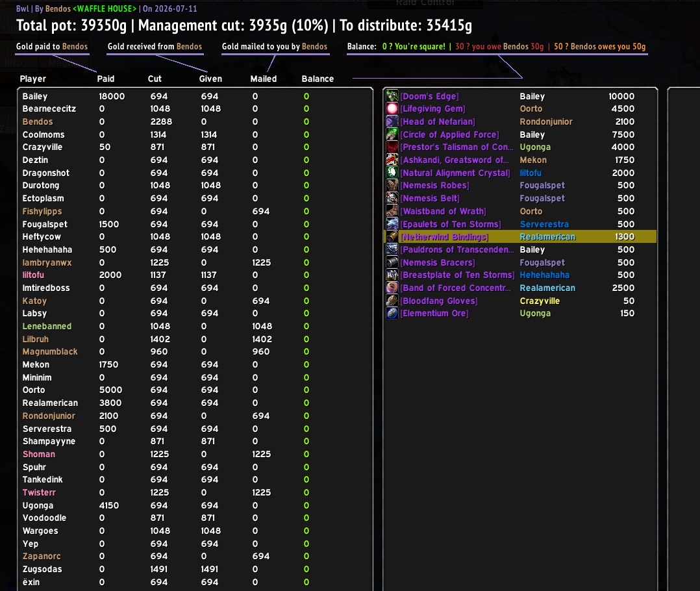The width and height of the screenshot is (700, 591).
Task: Click the Bloodfang Gloves item icon
Action: coord(392,301)
